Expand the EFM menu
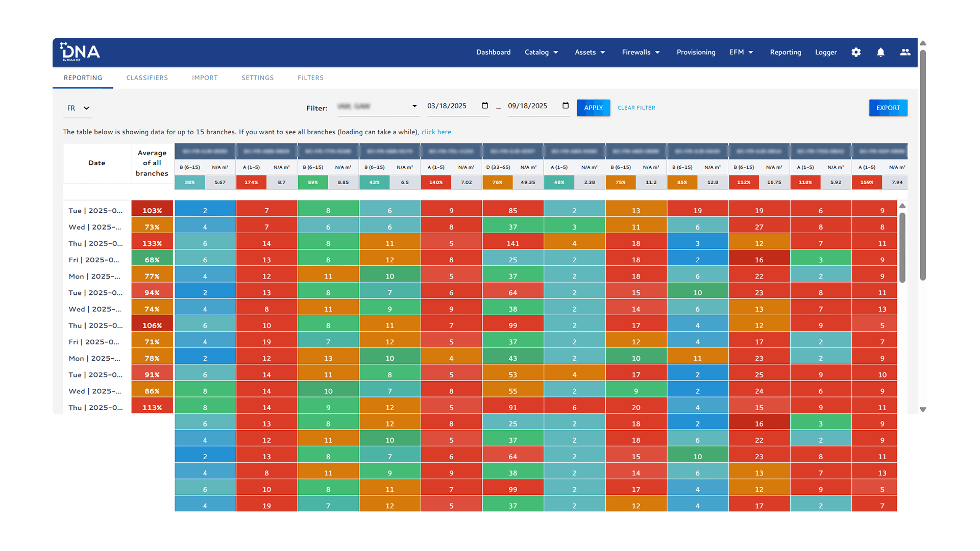Image resolution: width=980 pixels, height=551 pixels. coord(741,52)
